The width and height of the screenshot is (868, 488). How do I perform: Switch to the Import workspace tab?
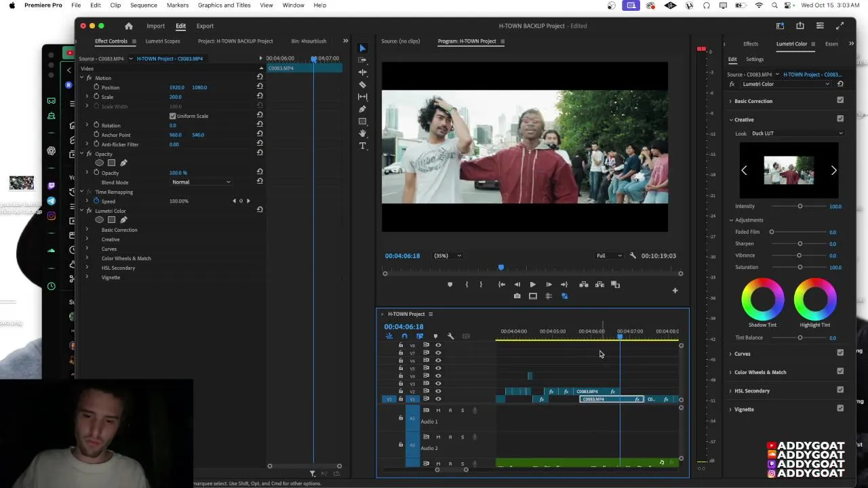click(x=155, y=26)
